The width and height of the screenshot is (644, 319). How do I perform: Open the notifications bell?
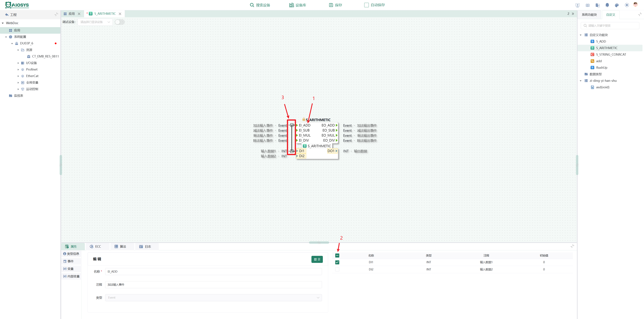pos(607,5)
